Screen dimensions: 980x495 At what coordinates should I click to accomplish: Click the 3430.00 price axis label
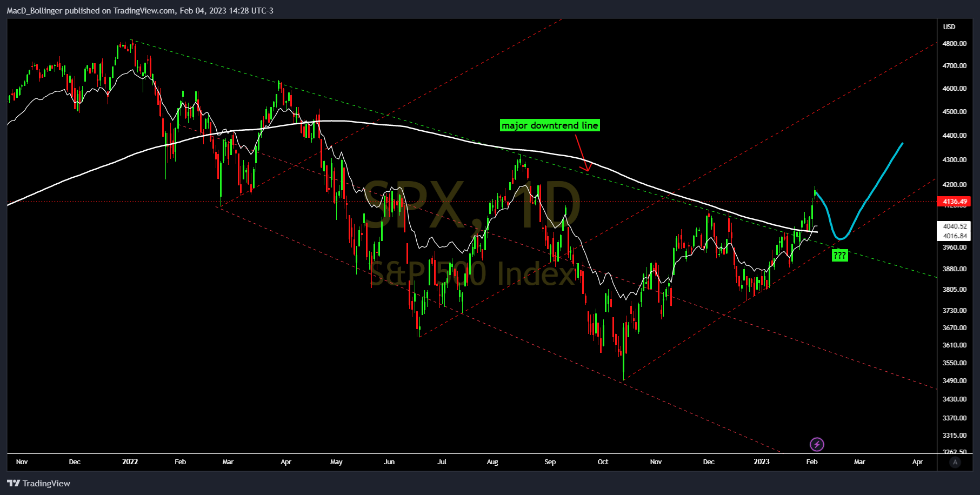pos(955,399)
